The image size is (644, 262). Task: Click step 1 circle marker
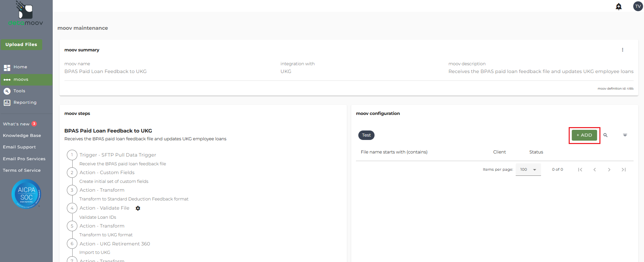click(x=72, y=155)
